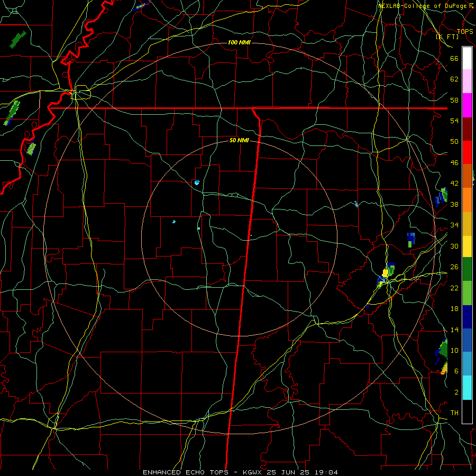Click the legend value "10"
The width and height of the screenshot is (476, 476).
coord(454,350)
